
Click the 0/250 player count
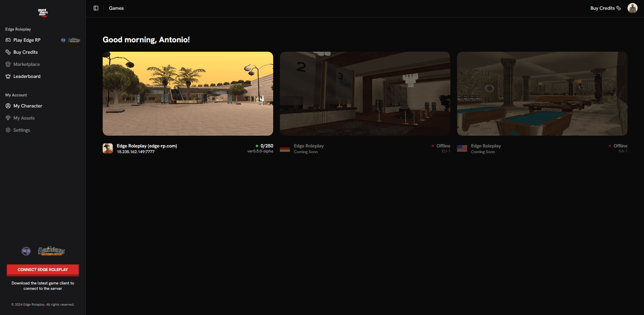(x=267, y=146)
